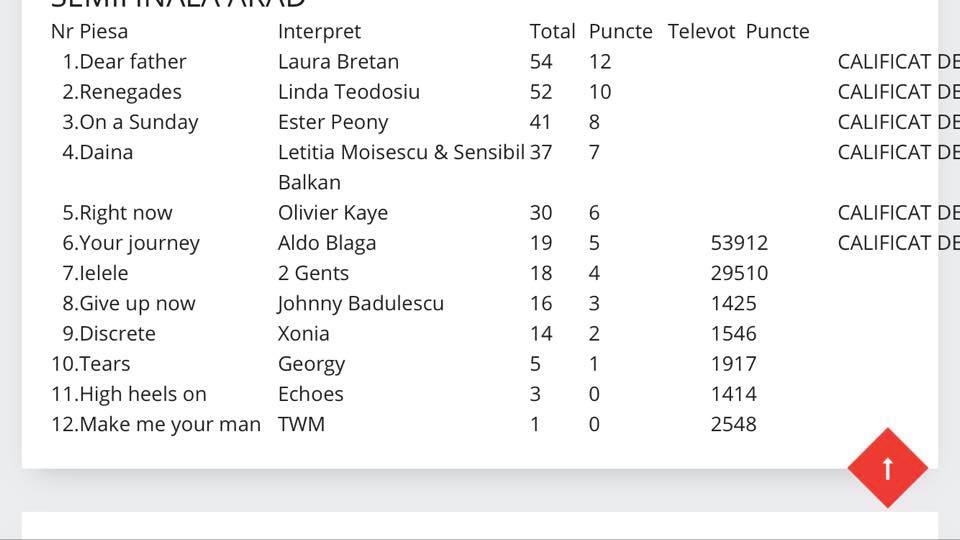Screen dimensions: 960x540
Task: Click the song title "Dear father"
Action: point(132,62)
